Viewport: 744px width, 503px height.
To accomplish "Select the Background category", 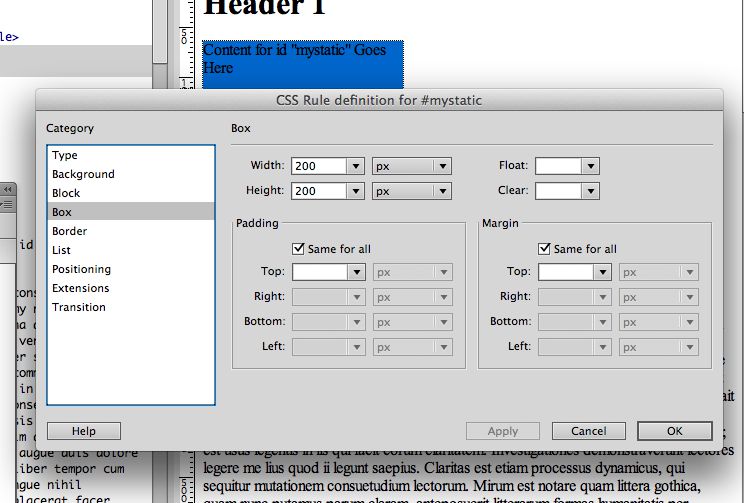I will tap(83, 174).
